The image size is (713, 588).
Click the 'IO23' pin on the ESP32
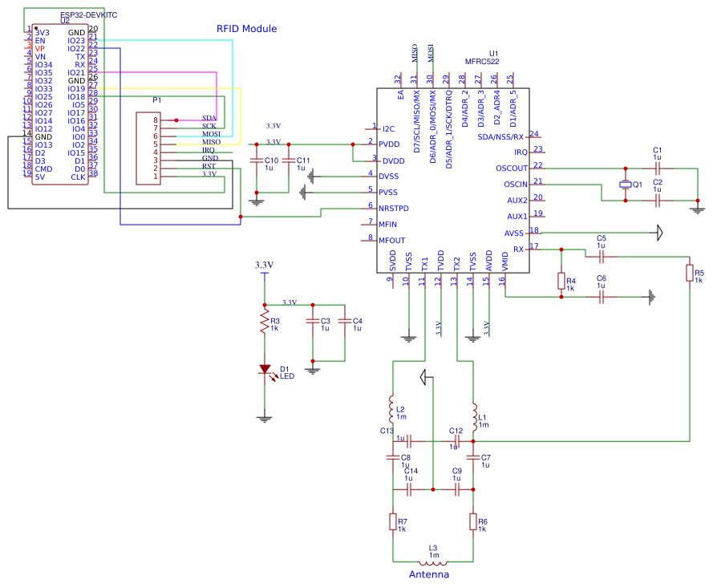pyautogui.click(x=76, y=40)
